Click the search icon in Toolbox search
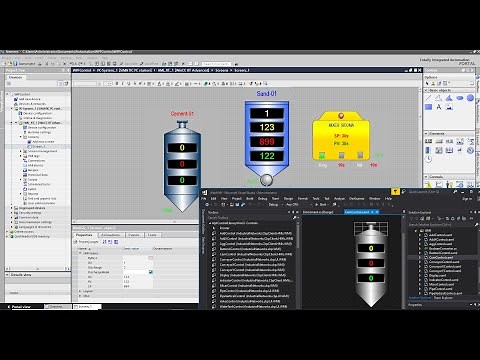 294,218
